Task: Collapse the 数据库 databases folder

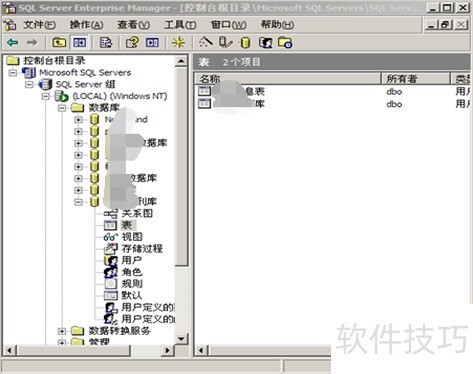Action: click(x=62, y=108)
